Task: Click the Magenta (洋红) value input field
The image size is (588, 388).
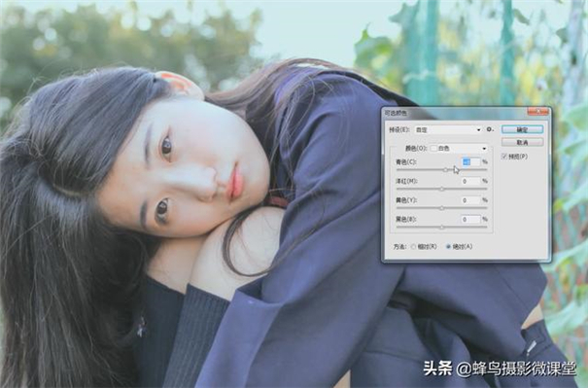Action: 470,181
